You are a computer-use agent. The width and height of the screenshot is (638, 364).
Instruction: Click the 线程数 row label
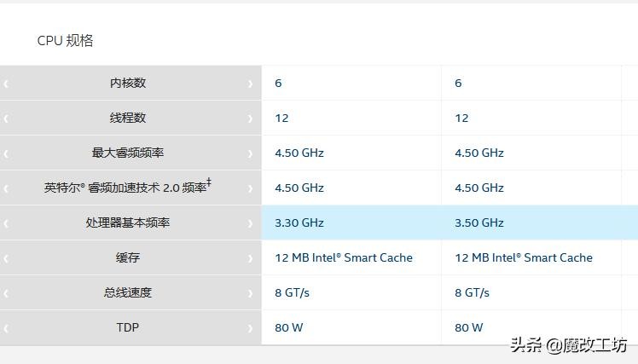coord(128,118)
